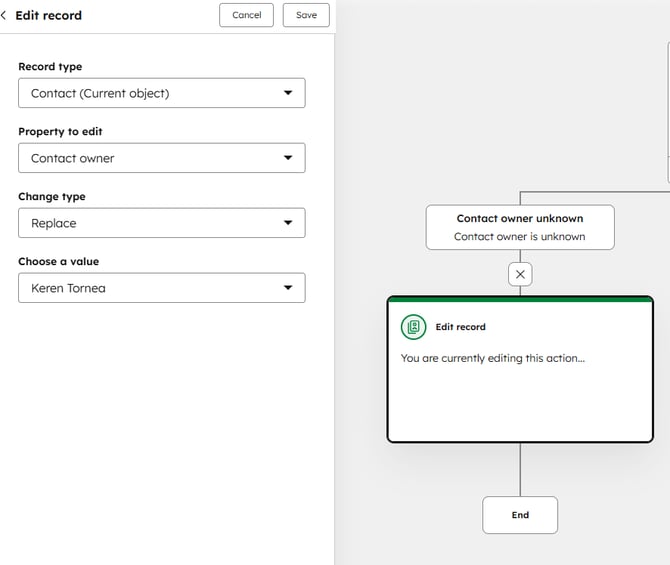The width and height of the screenshot is (670, 565).
Task: Click the green top bar of action card
Action: coord(520,299)
